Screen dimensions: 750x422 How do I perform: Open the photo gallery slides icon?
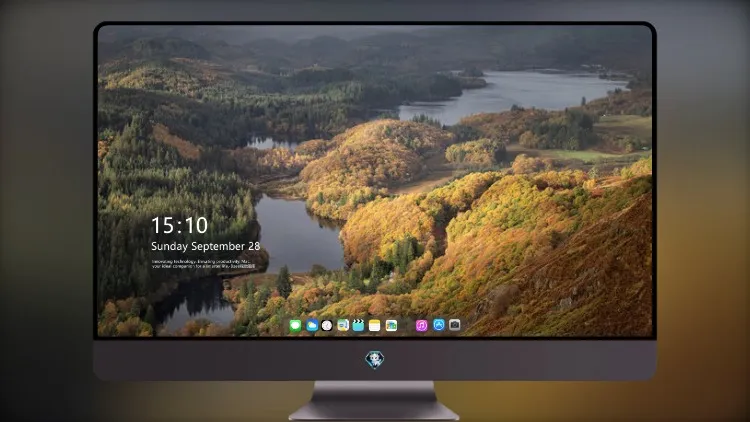point(391,326)
